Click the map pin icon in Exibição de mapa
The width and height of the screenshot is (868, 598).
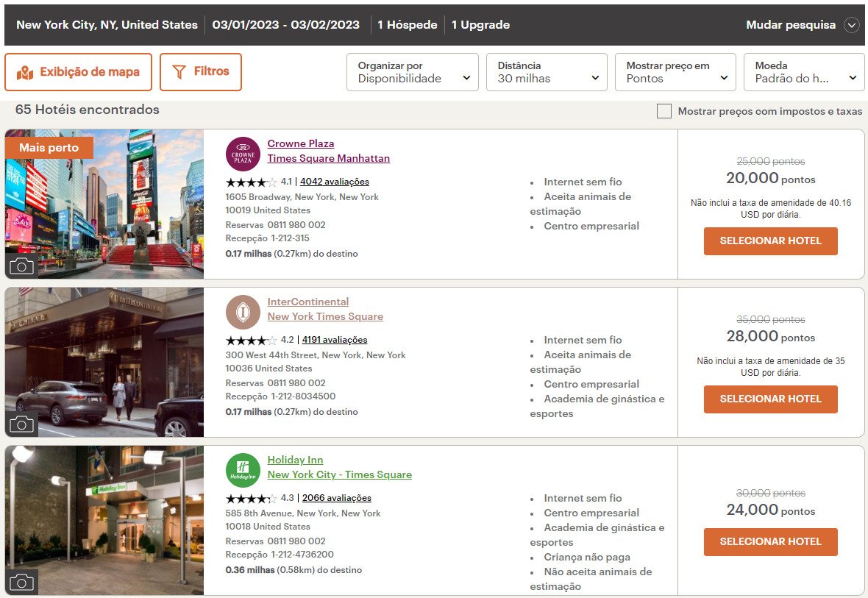[25, 72]
